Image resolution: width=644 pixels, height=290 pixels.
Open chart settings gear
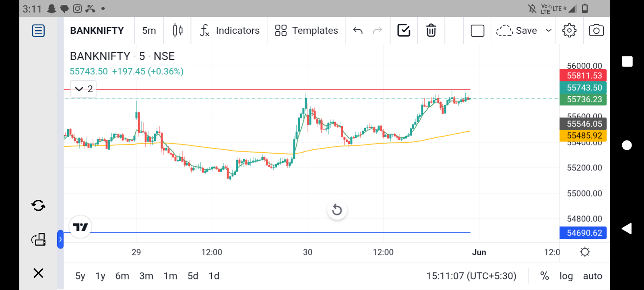tap(569, 31)
